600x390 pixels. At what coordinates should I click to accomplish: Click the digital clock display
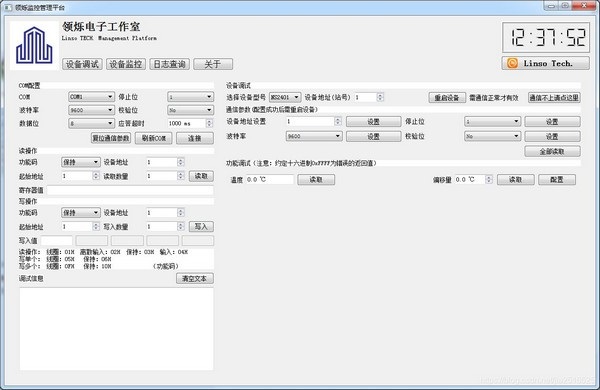click(546, 37)
